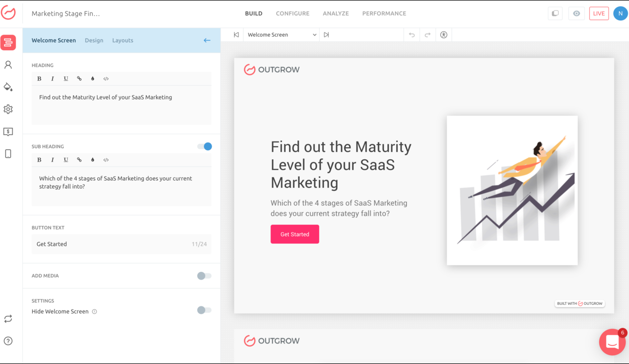Collapse panel with the back arrow
Screen dimensions: 629x364
click(207, 40)
